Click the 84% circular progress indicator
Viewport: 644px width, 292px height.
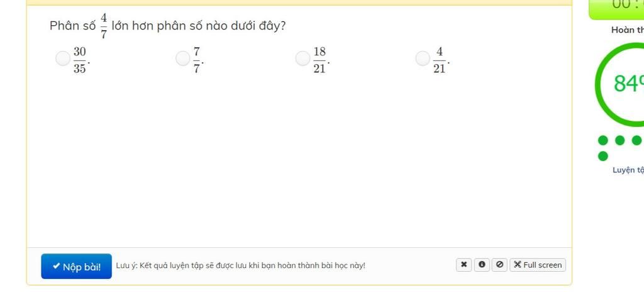pyautogui.click(x=619, y=84)
